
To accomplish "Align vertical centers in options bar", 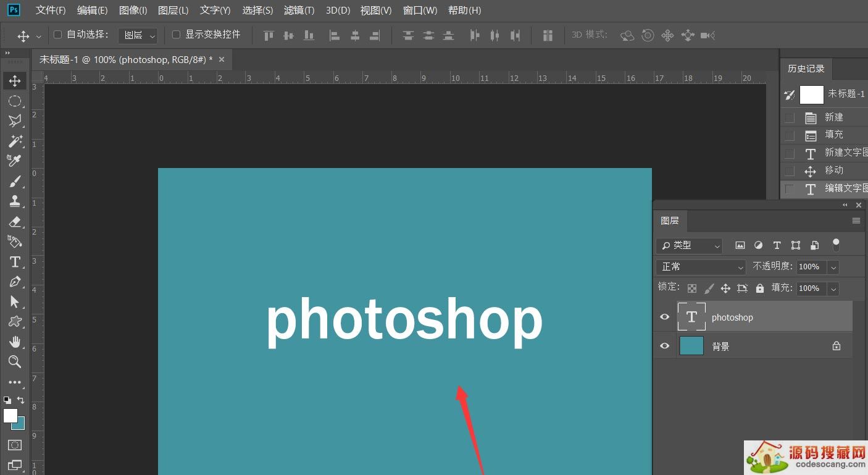I will (288, 36).
